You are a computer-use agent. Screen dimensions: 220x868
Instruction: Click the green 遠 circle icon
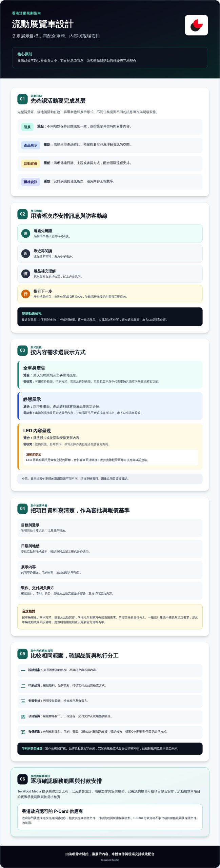tap(25, 233)
